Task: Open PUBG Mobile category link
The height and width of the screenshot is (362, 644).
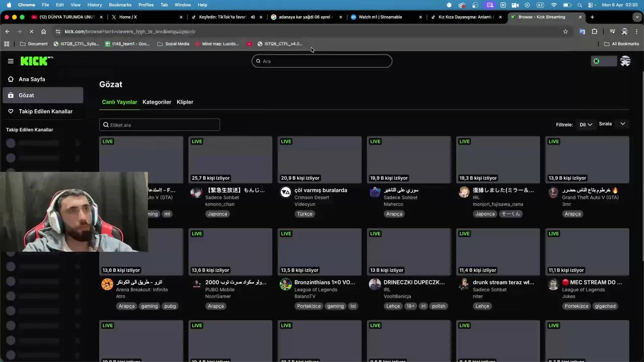Action: click(x=220, y=290)
